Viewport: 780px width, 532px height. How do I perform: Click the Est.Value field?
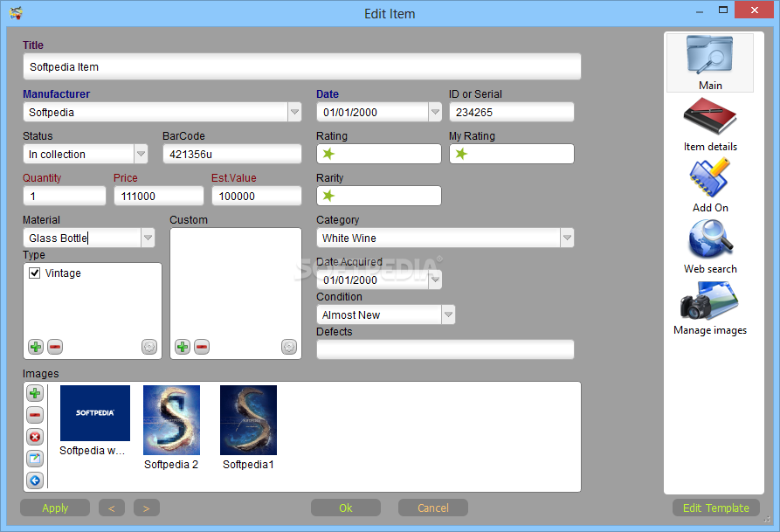[257, 196]
